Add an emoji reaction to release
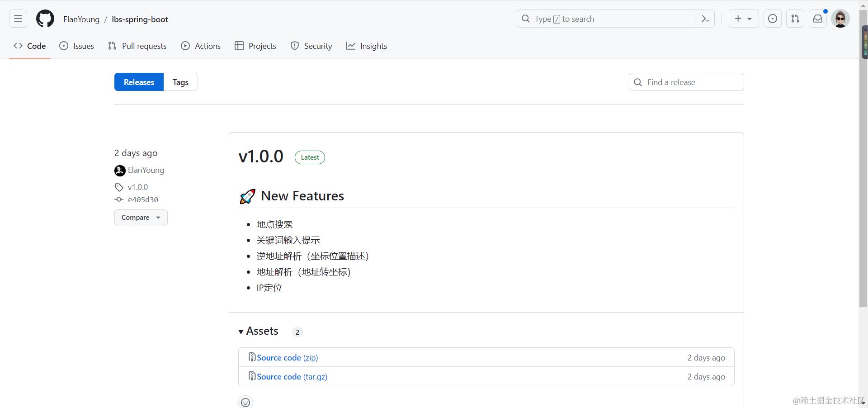 pos(245,402)
